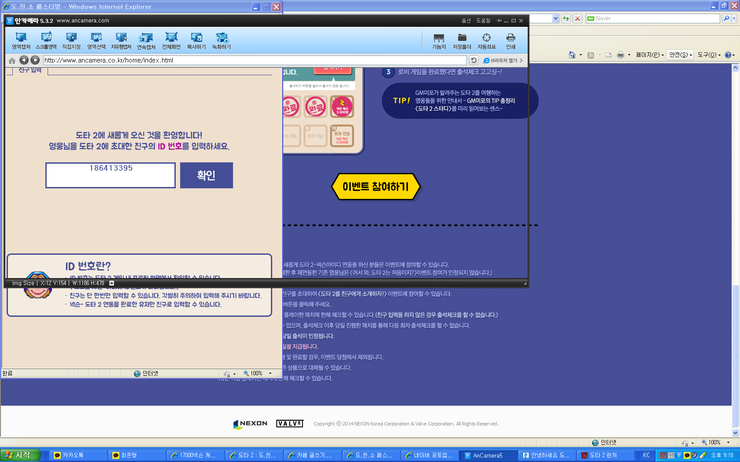Select the 전체화면 full screen capture tool

tap(171, 41)
